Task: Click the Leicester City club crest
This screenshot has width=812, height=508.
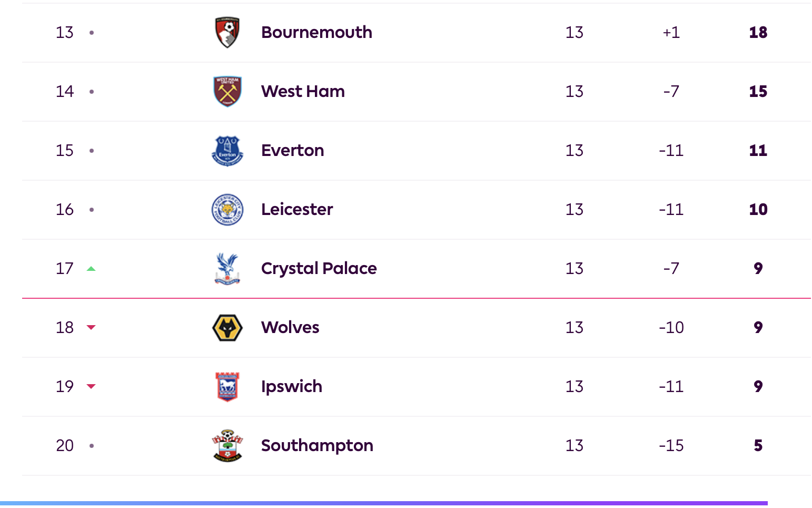Action: pyautogui.click(x=227, y=210)
